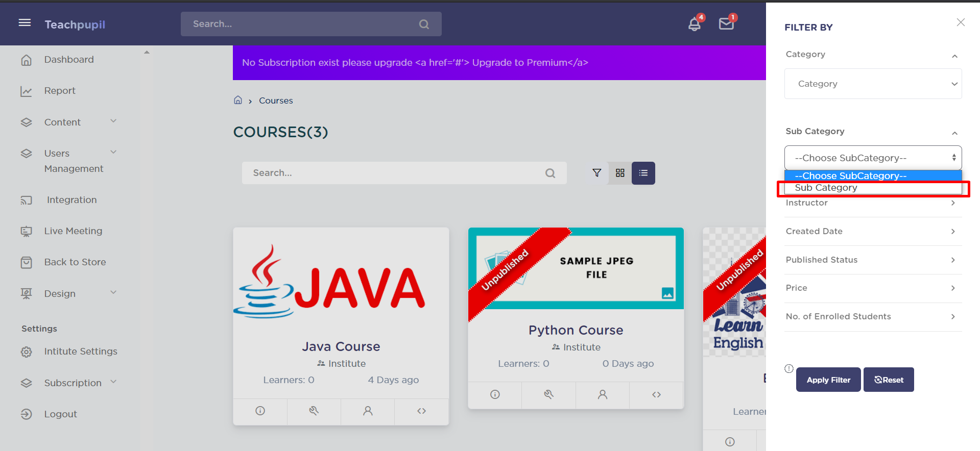Click the Apply Filter button
Screen dimensions: 980x451
tap(828, 380)
